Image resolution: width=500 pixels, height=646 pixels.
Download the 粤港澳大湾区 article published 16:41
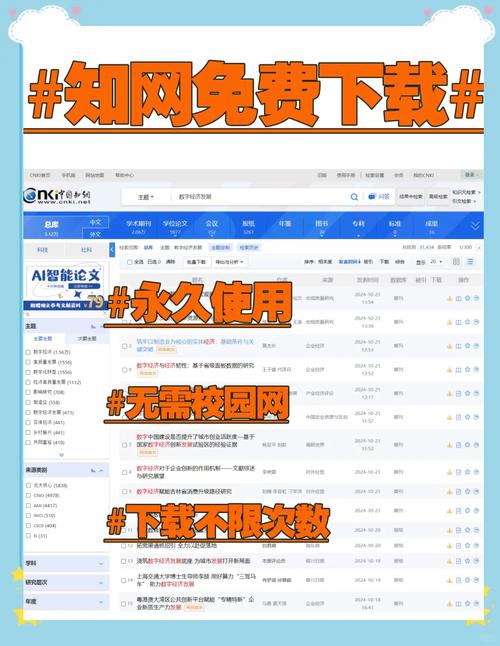click(x=449, y=604)
